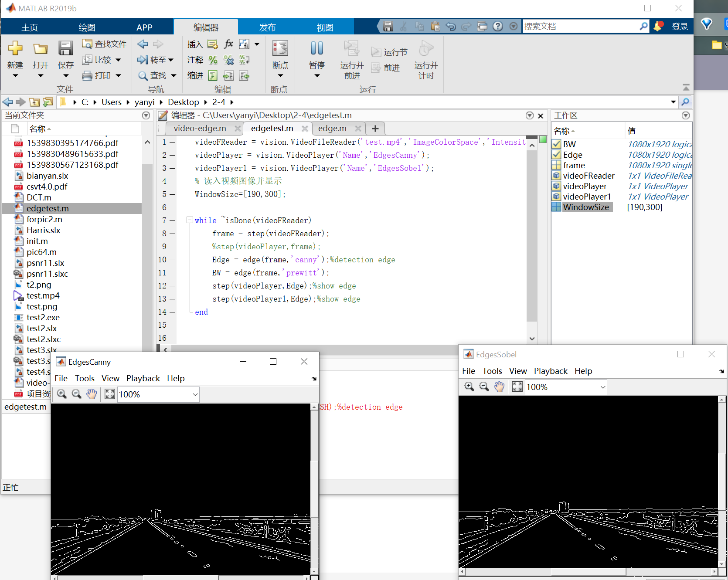Collapse the while loop fold marker

click(x=190, y=220)
